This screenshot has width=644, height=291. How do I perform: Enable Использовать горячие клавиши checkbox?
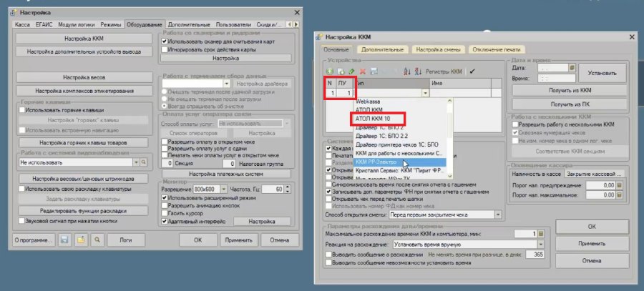[21, 110]
